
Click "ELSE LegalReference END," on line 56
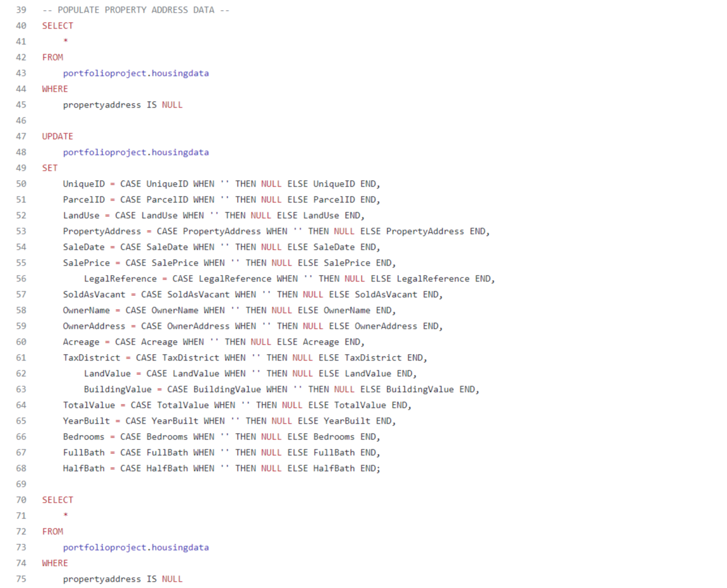tap(432, 278)
